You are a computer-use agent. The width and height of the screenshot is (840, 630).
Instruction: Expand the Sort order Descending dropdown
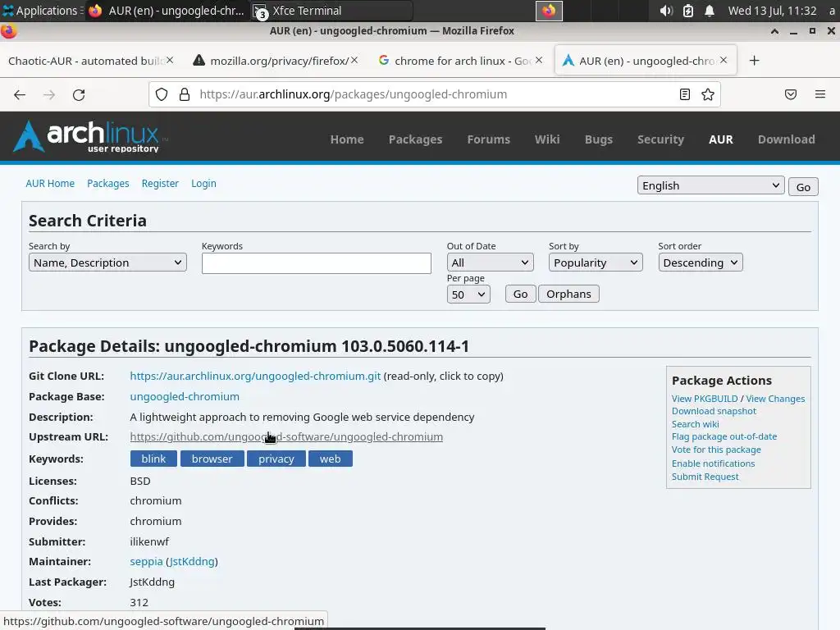[x=701, y=262]
